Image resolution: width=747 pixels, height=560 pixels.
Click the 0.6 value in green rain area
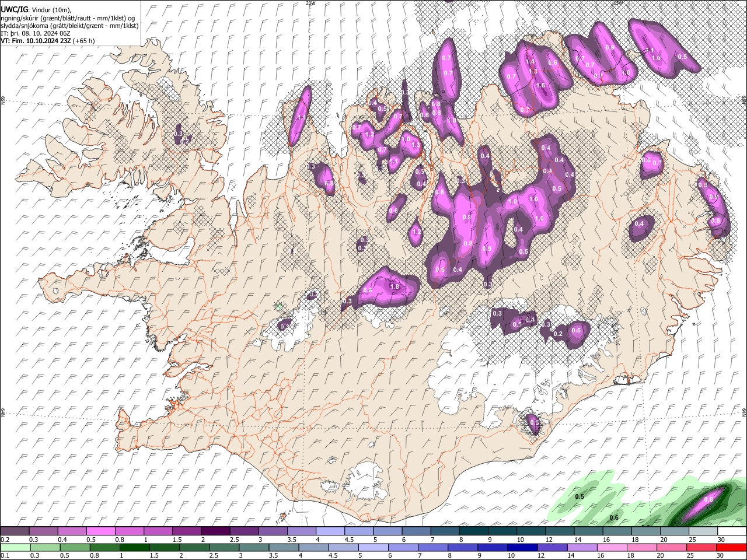pyautogui.click(x=614, y=518)
